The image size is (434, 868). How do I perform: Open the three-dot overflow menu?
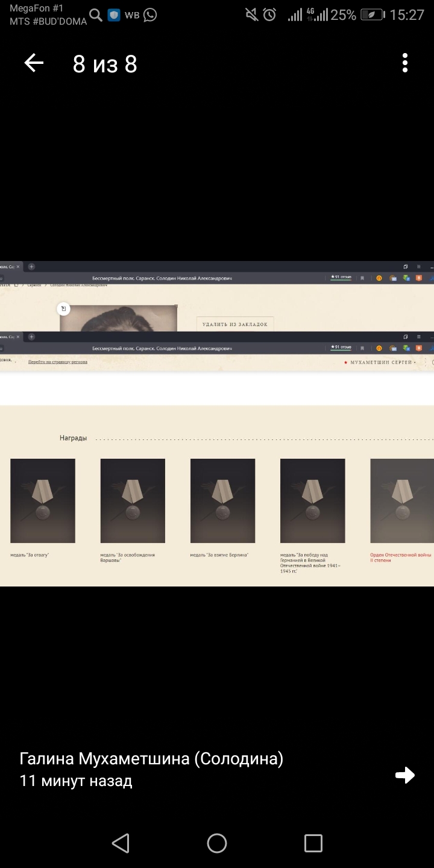tap(405, 63)
